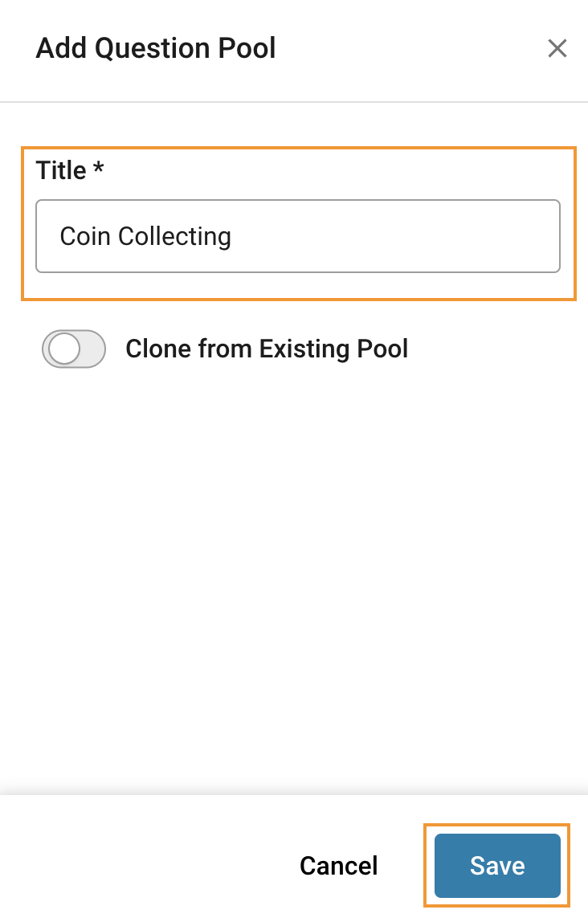This screenshot has height=922, width=588.
Task: Focus the required Title text box
Action: coord(297,236)
